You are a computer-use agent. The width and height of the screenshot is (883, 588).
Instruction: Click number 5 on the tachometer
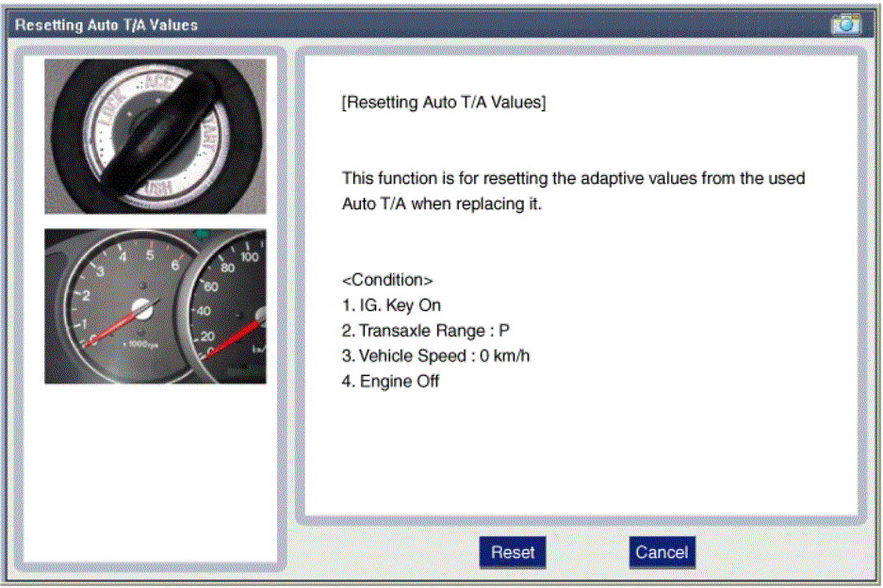(149, 254)
